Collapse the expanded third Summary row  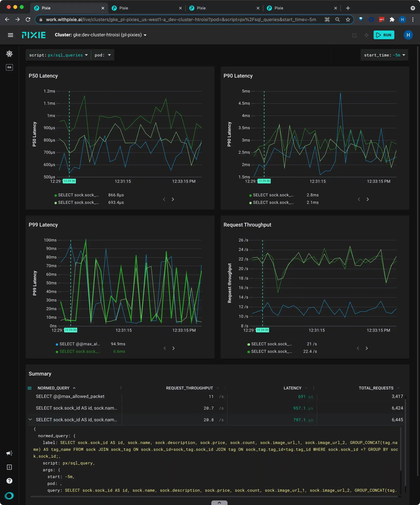(30, 420)
